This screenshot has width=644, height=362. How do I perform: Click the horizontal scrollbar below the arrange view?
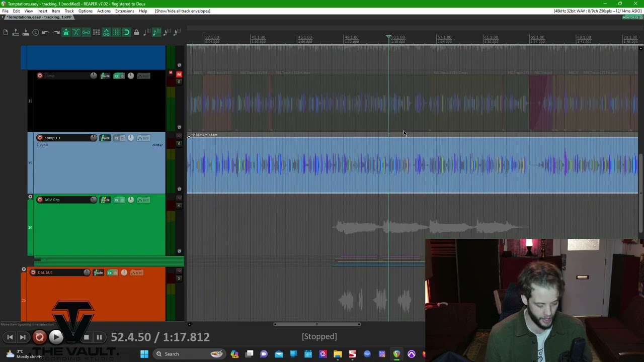point(317,324)
